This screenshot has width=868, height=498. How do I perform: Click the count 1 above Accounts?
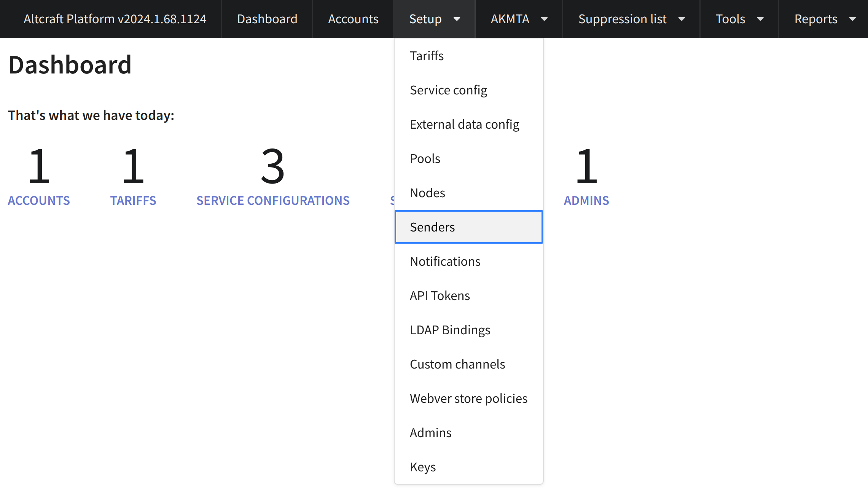(x=39, y=166)
